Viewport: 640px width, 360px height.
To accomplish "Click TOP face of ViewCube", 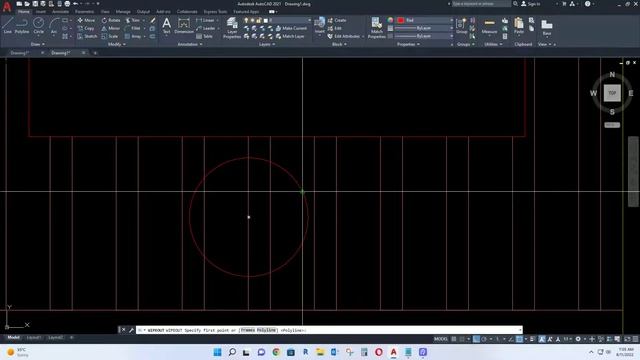I will click(x=612, y=93).
